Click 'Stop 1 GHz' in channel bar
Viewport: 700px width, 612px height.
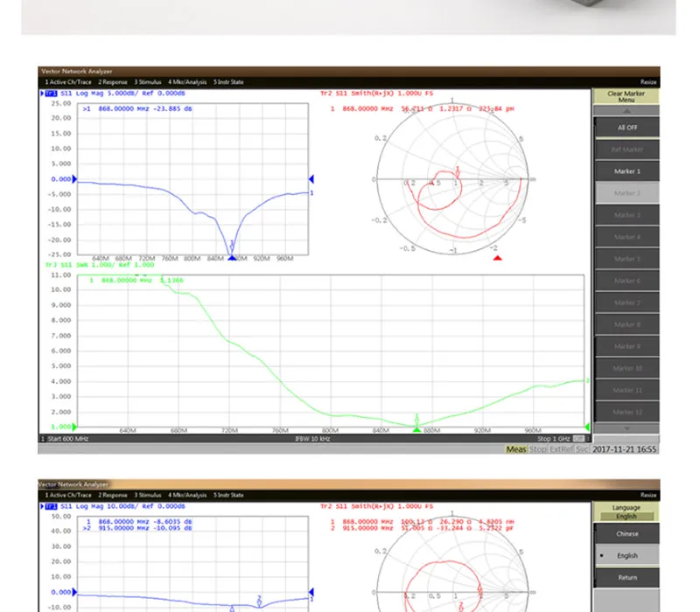click(x=554, y=439)
